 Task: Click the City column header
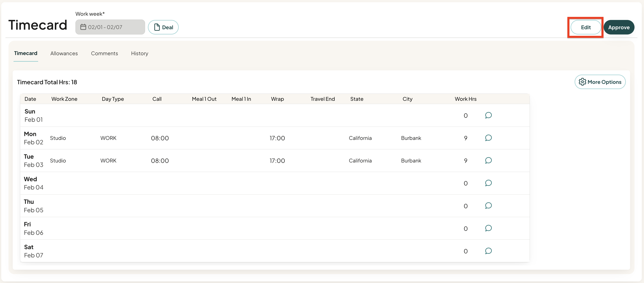tap(407, 99)
